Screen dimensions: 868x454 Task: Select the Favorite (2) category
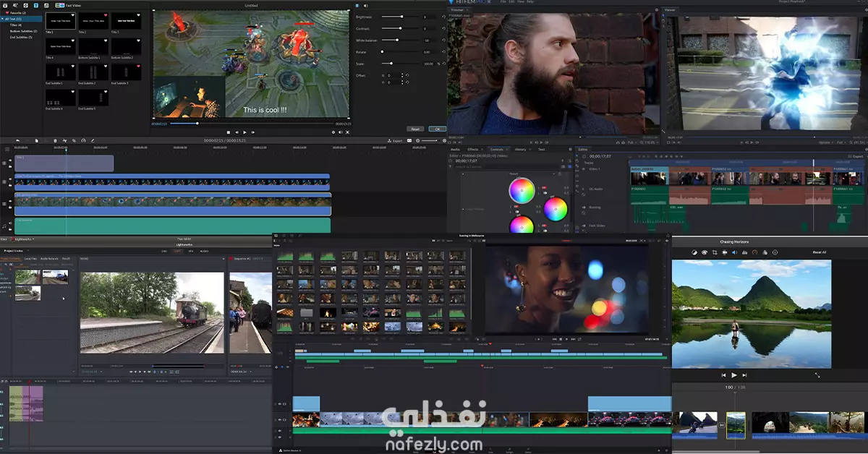pos(16,13)
